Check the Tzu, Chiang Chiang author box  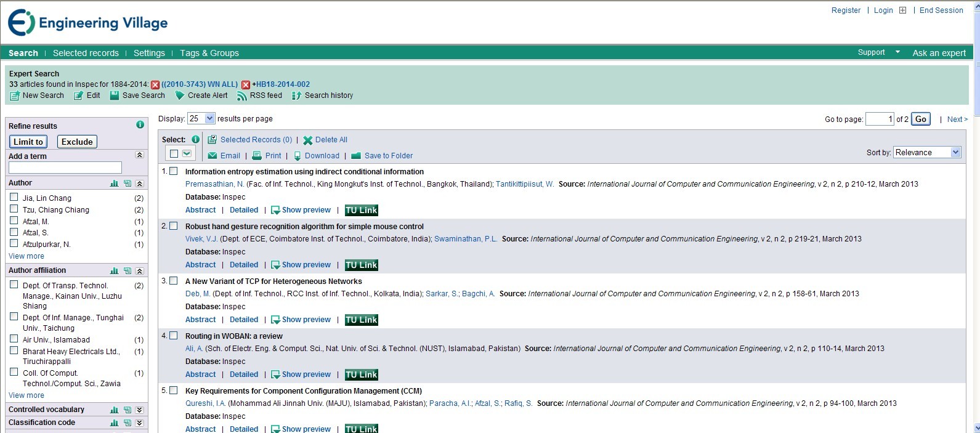(x=14, y=209)
